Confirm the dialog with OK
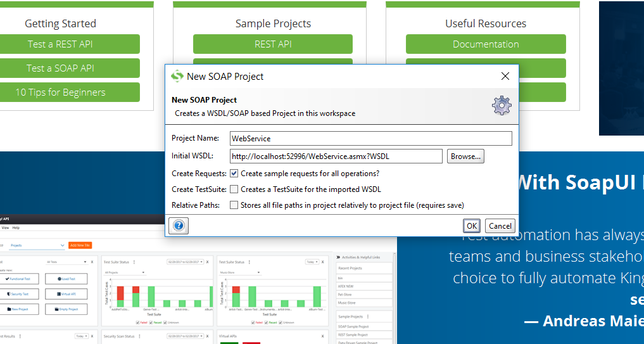Screen dimensions: 644x344 [x=472, y=226]
